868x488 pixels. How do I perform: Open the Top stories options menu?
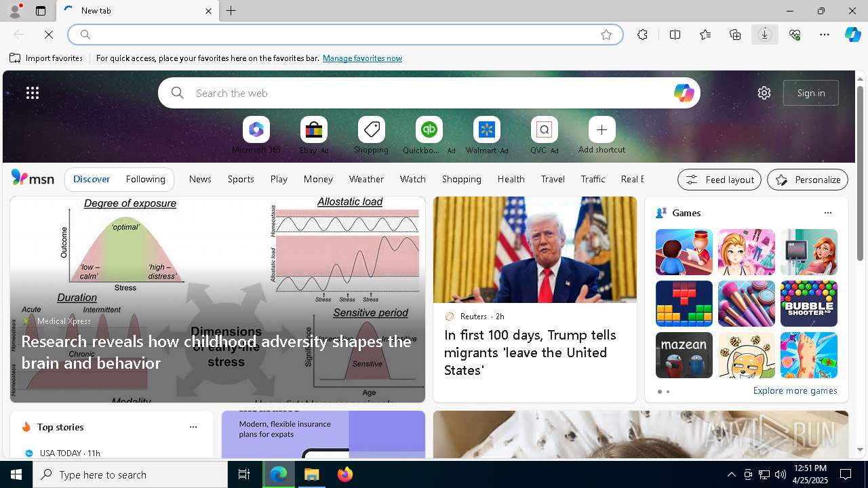193,427
